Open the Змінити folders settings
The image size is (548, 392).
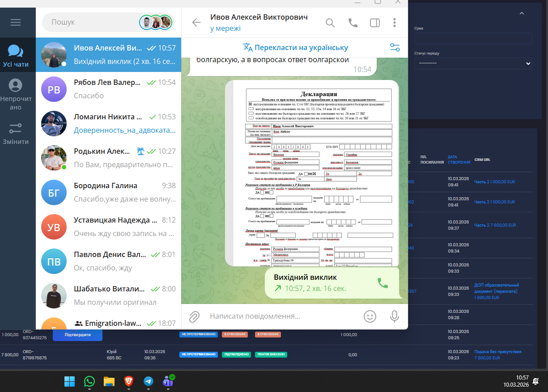tap(16, 134)
